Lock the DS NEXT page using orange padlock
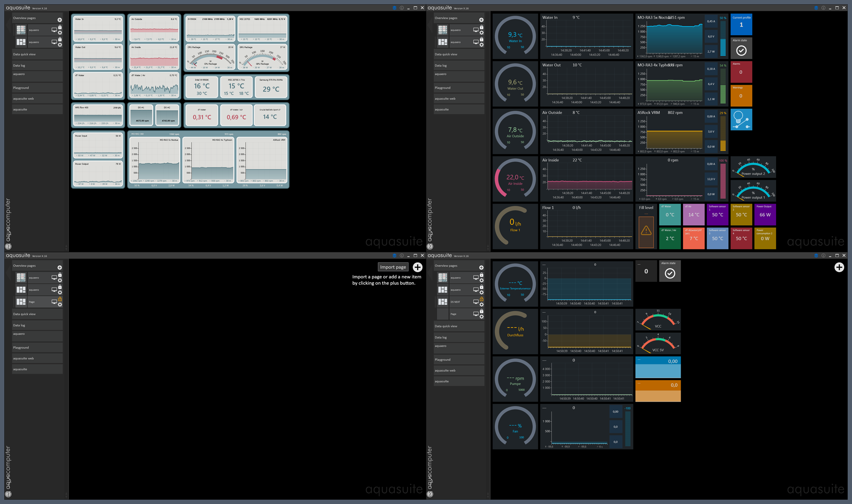The image size is (852, 504). point(481,299)
